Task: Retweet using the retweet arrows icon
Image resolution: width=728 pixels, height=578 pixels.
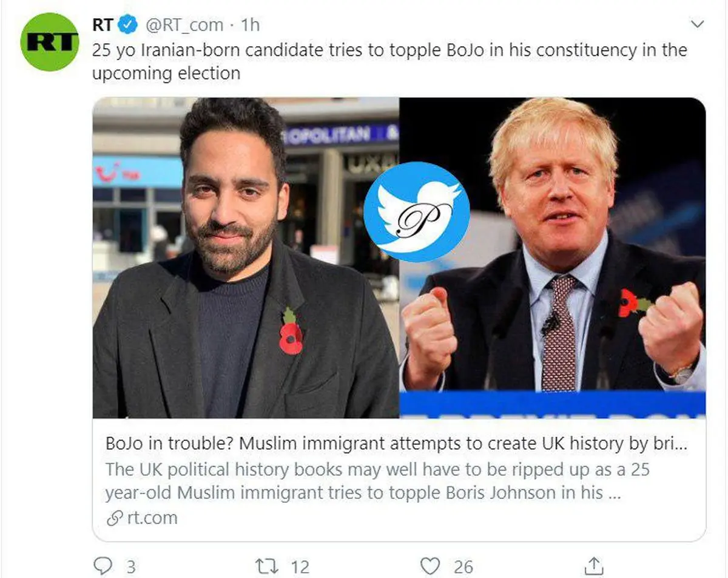Action: point(265,566)
